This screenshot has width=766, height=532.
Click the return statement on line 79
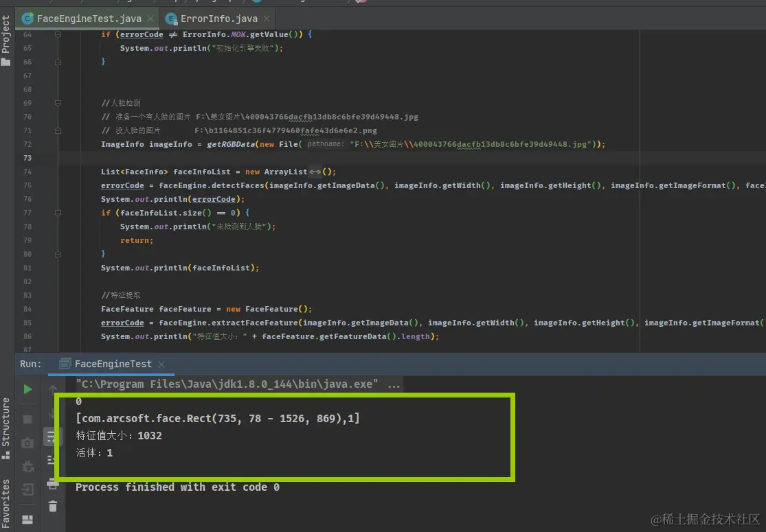point(137,241)
